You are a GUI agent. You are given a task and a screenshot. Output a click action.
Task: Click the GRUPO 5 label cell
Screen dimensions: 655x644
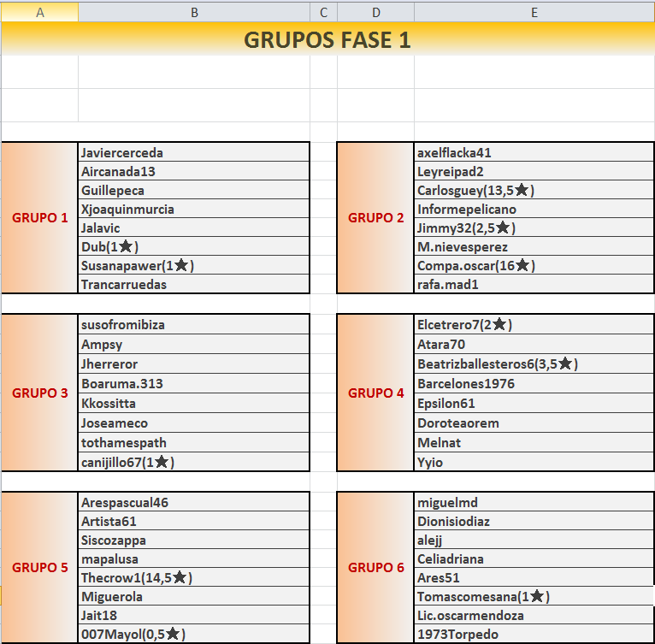(39, 568)
